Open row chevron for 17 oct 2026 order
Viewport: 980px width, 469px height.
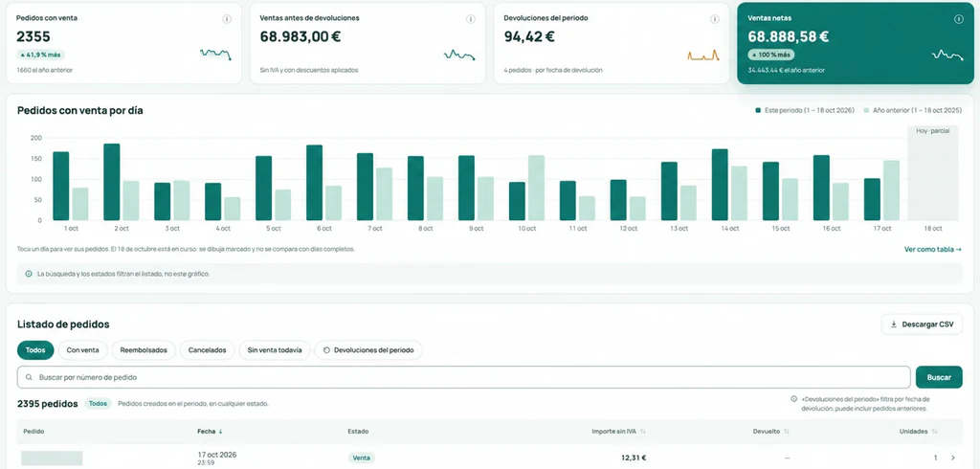pos(953,458)
